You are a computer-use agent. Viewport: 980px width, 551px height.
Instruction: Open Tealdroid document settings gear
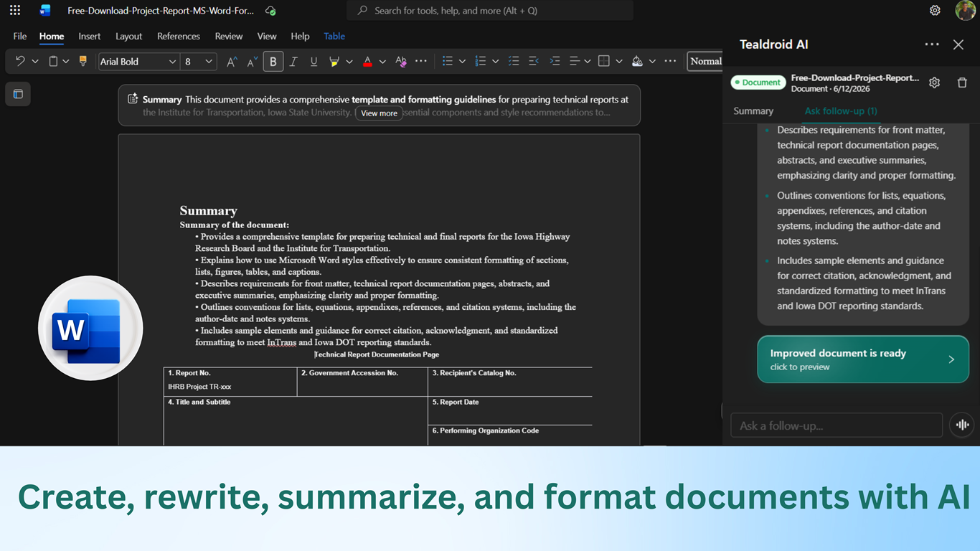[x=934, y=83]
